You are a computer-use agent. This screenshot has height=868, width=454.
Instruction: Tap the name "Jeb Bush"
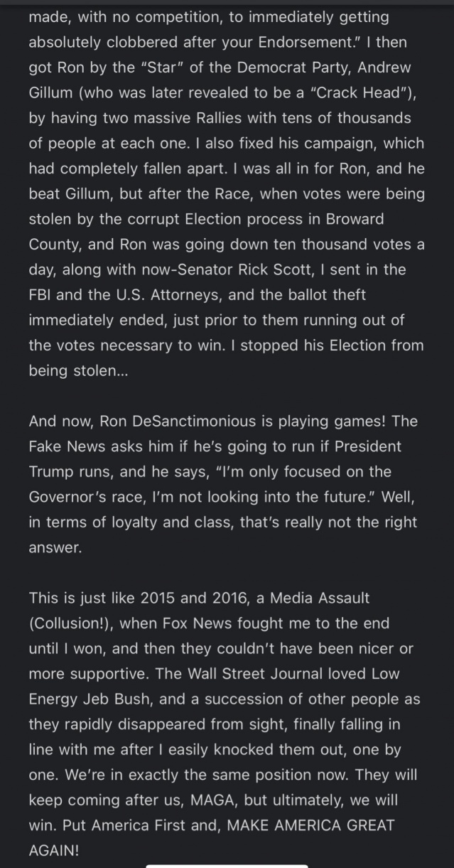point(116,699)
